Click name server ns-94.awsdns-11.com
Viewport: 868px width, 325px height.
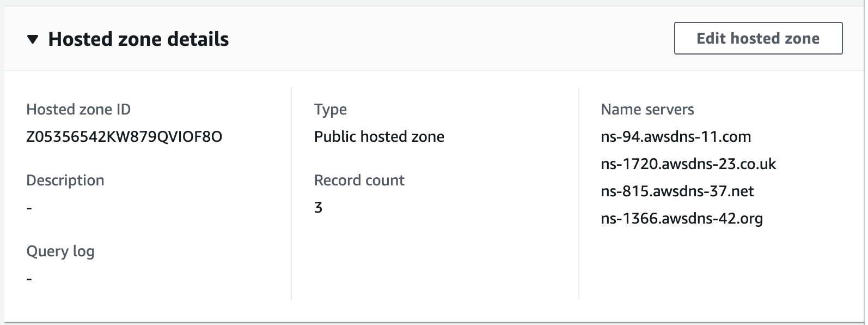[676, 136]
